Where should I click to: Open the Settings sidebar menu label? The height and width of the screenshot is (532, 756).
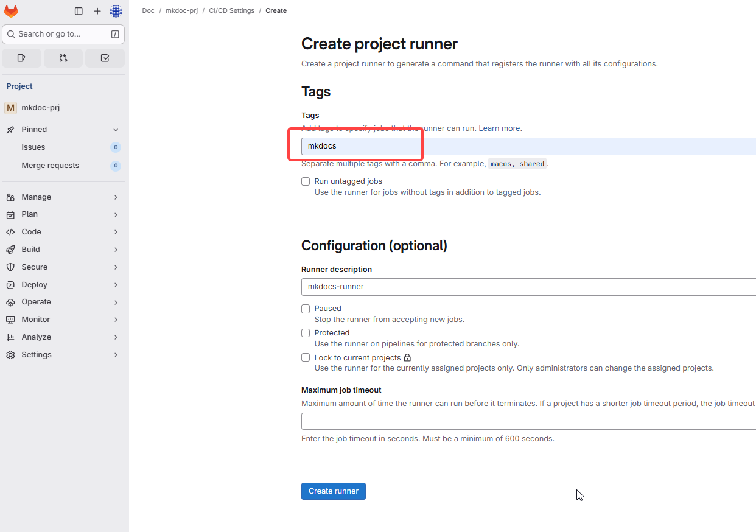[37, 355]
